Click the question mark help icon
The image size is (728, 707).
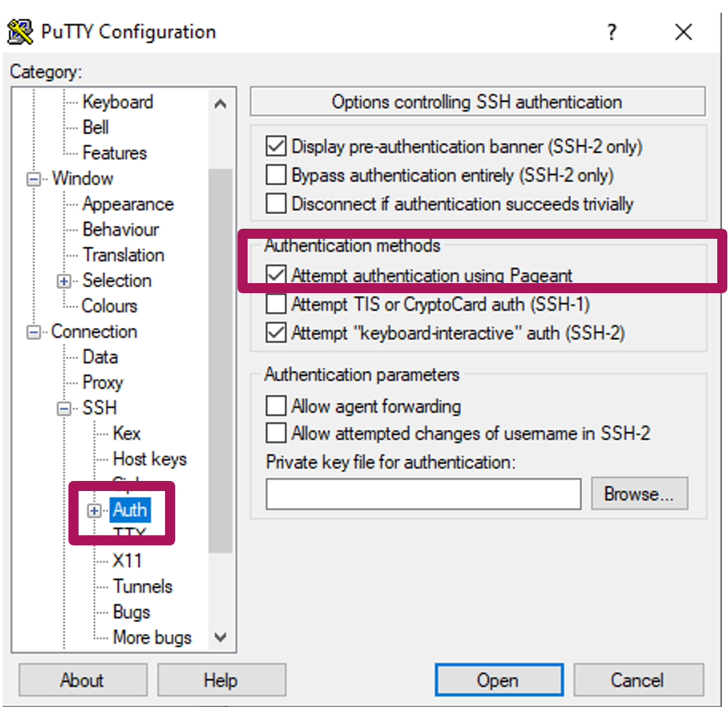click(611, 32)
